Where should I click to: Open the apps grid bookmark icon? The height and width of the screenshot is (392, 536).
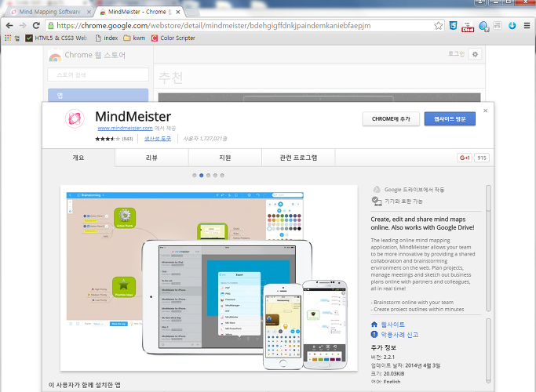click(8, 38)
